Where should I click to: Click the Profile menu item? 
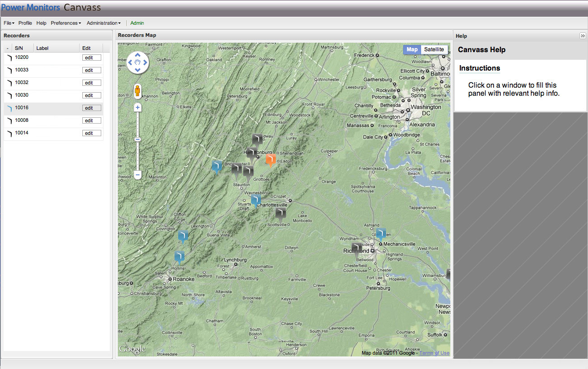click(x=25, y=23)
